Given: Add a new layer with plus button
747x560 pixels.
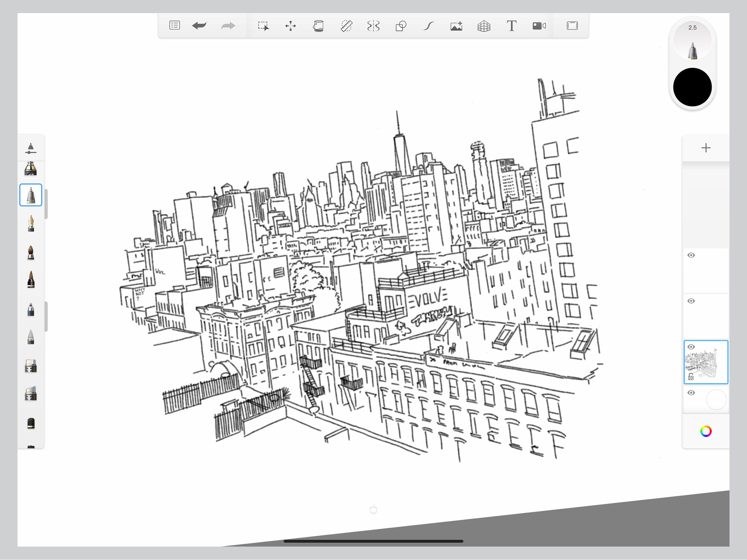Looking at the screenshot, I should point(706,148).
